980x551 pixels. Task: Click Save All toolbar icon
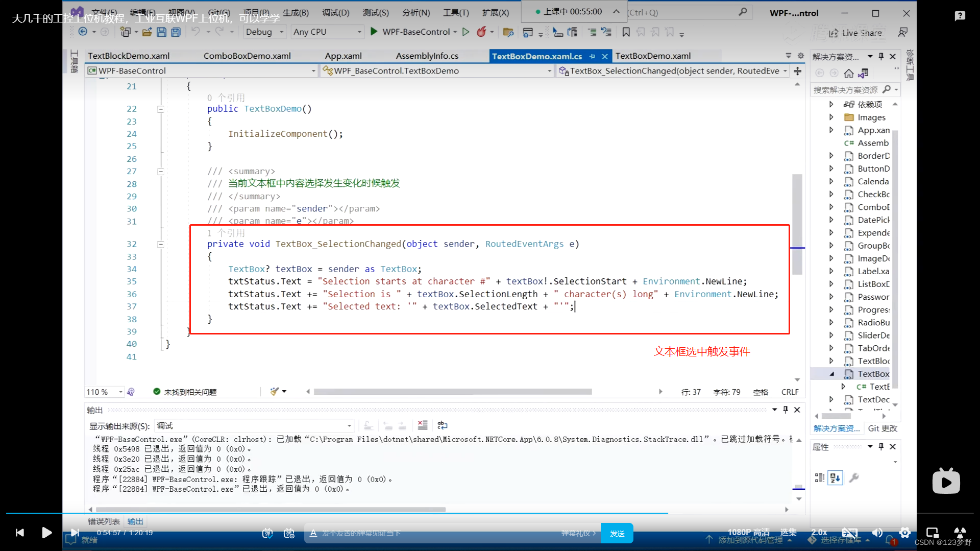coord(176,32)
